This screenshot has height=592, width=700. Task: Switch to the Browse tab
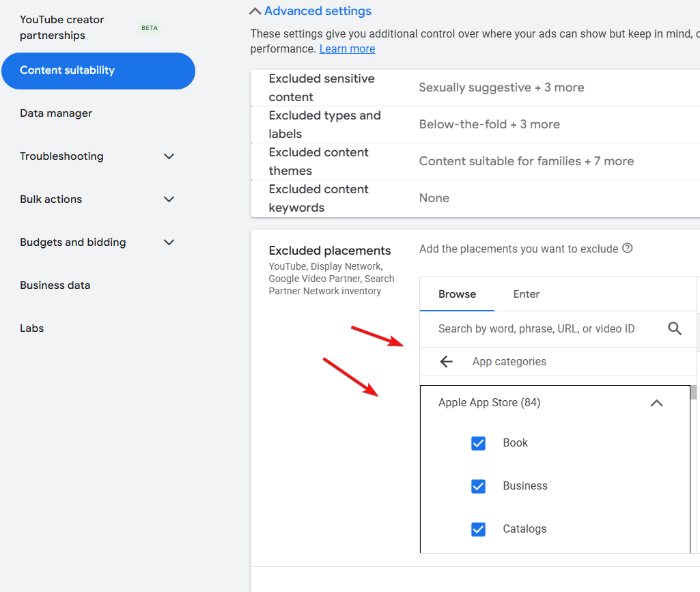point(457,294)
